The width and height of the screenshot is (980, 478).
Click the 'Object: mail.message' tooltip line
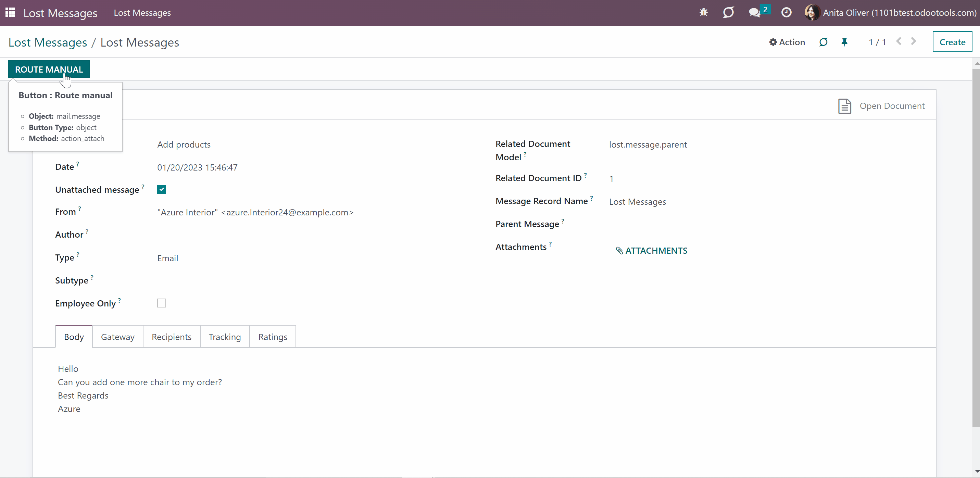pos(64,116)
